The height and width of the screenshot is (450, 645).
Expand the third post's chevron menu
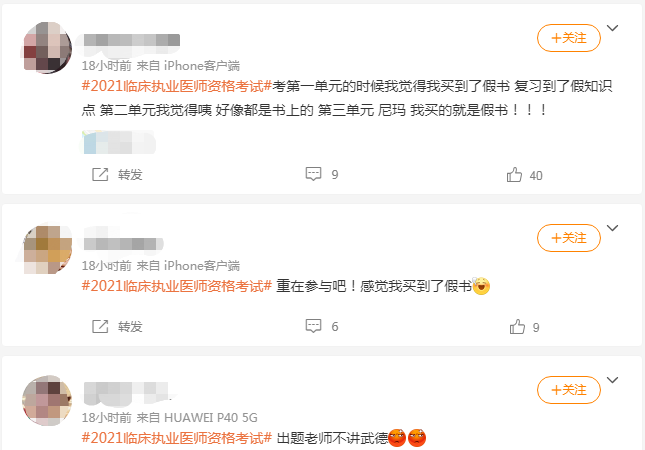coord(613,380)
